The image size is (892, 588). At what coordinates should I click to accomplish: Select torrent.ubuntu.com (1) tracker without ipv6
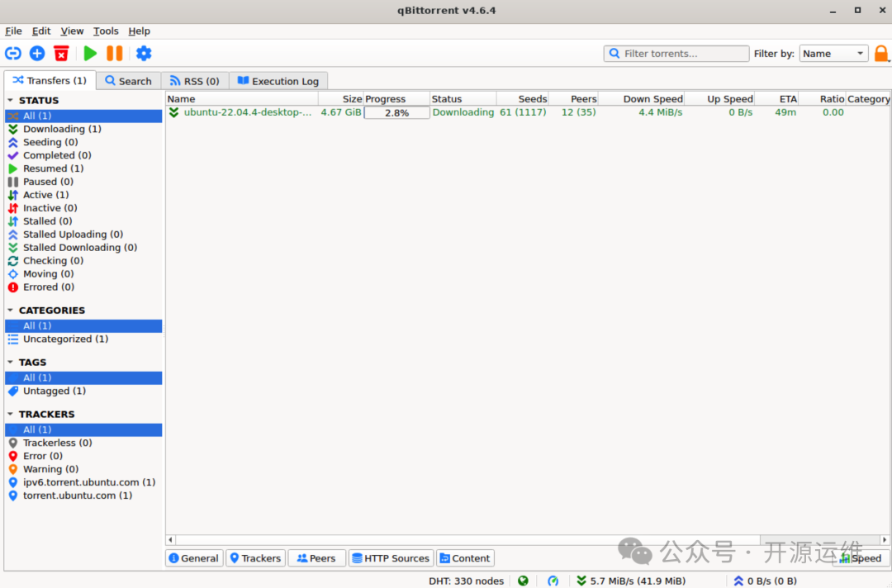[x=83, y=496]
